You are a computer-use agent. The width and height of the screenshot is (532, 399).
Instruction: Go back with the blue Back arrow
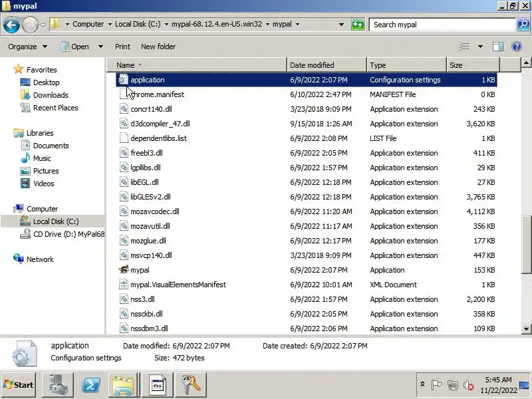[x=11, y=25]
